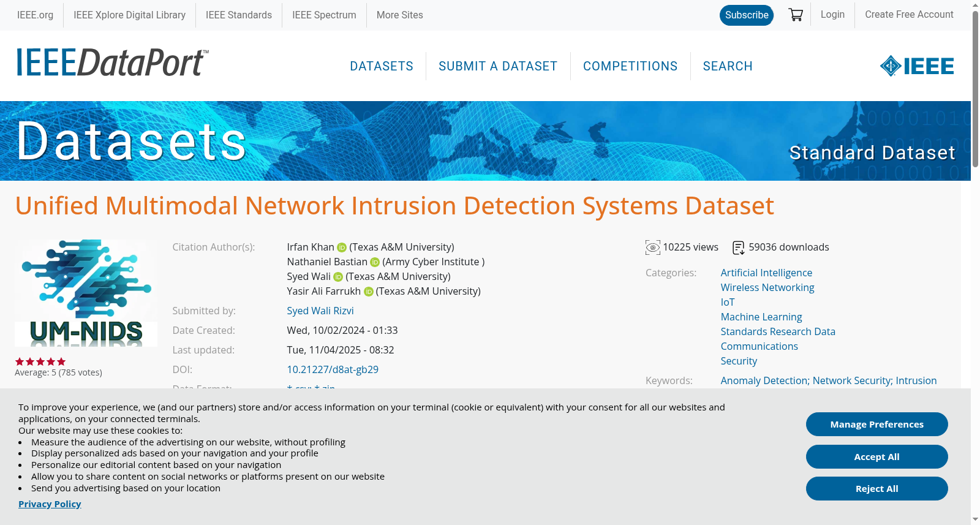Open the SEARCH menu item

(x=728, y=66)
